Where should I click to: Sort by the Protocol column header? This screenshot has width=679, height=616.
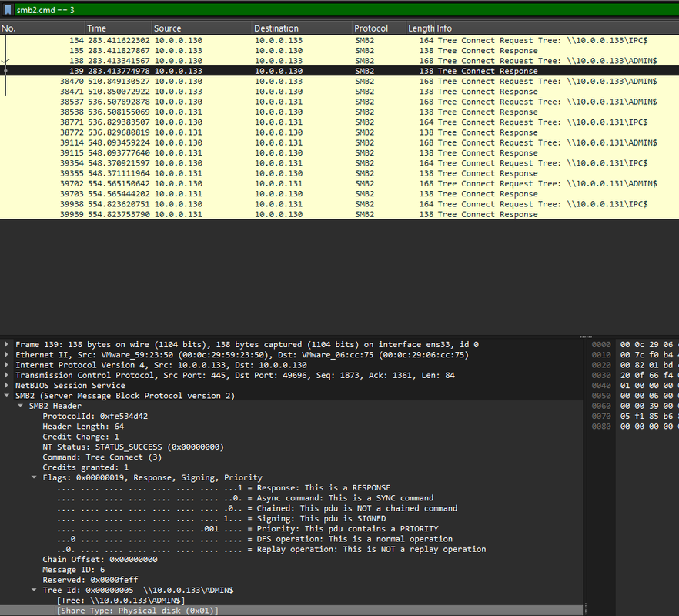379,28
